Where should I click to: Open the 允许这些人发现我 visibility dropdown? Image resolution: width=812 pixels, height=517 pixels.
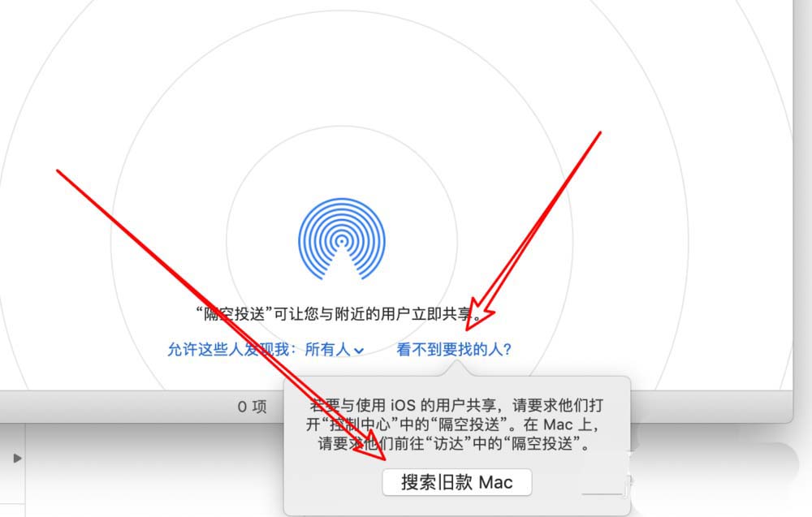tap(266, 350)
